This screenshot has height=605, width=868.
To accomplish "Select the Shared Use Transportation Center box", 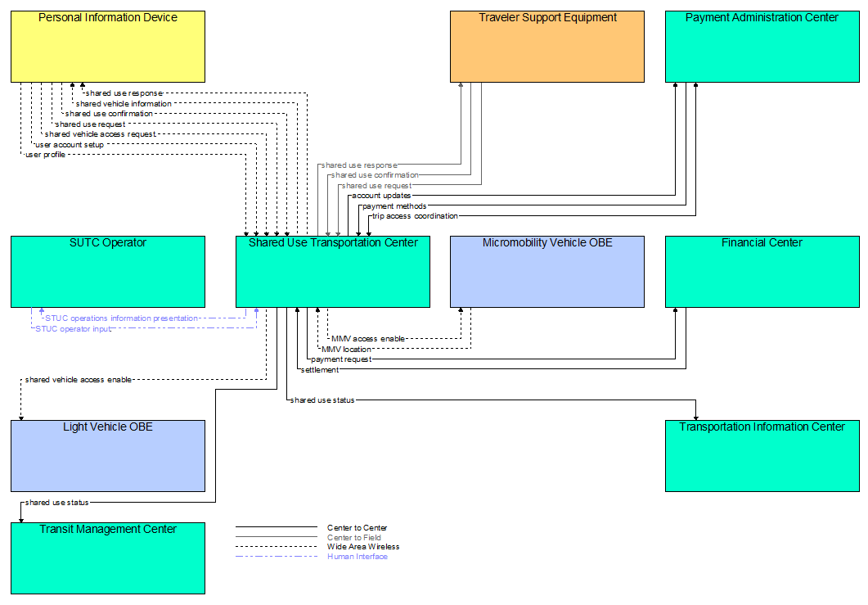I will pos(332,272).
